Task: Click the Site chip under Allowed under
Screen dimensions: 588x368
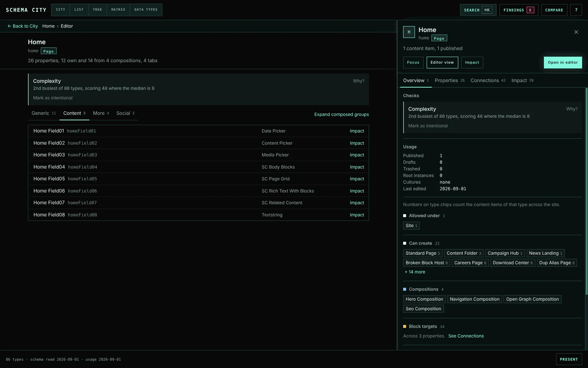Action: coord(411,226)
